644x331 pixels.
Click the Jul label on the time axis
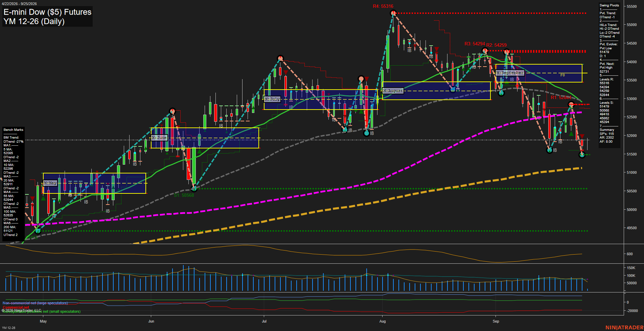pyautogui.click(x=264, y=321)
